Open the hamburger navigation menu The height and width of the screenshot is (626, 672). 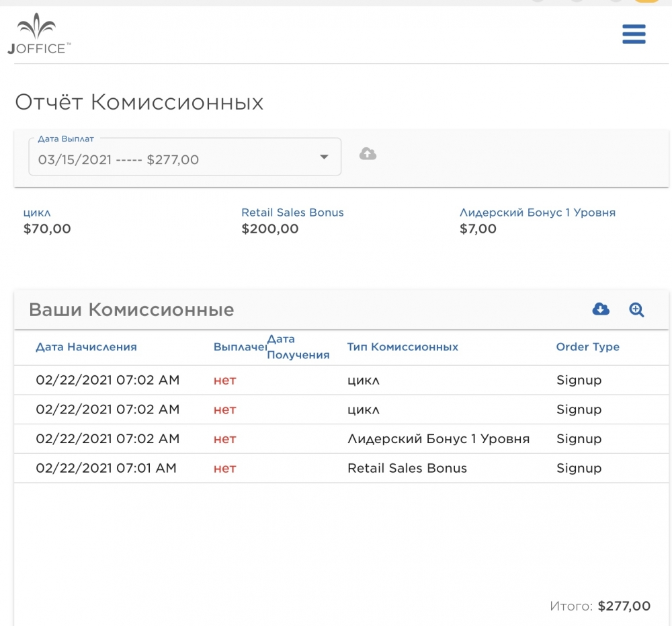pos(634,34)
